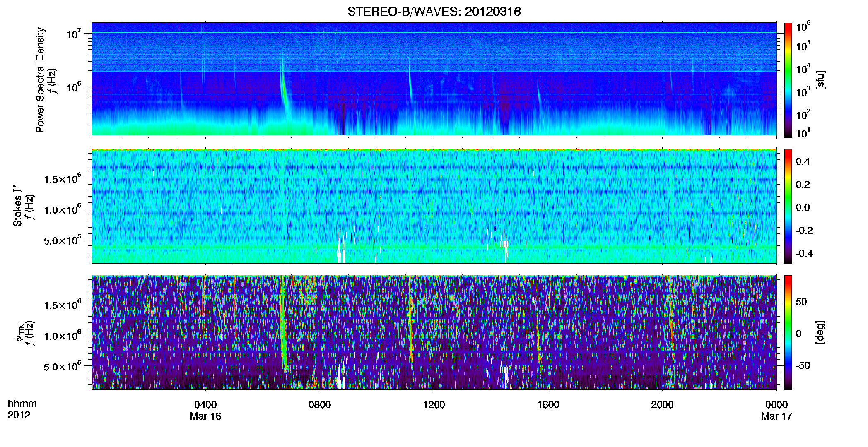Click the hhmm axis caption

click(x=22, y=404)
